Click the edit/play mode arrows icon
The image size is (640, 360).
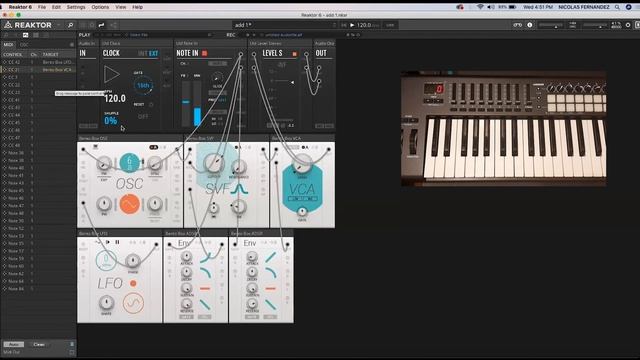pos(101,25)
